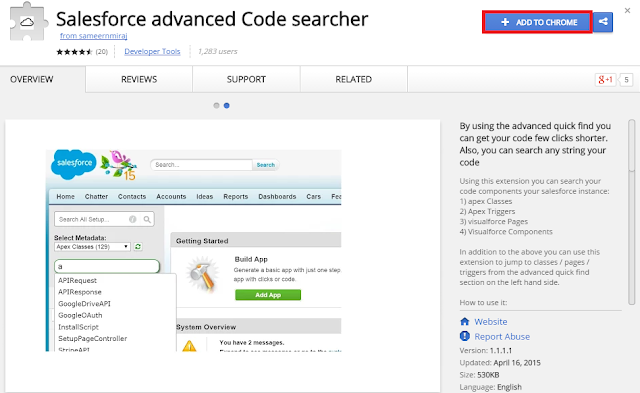Click the star rating display
640x393 pixels.
pyautogui.click(x=74, y=52)
